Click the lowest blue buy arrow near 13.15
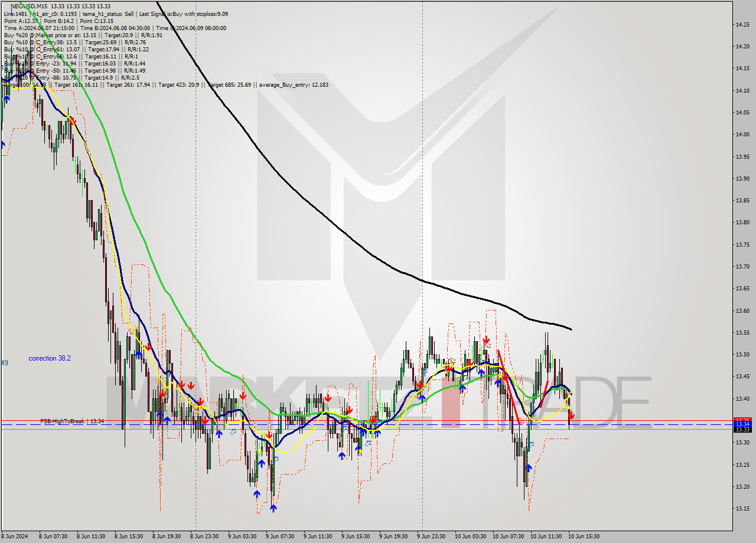The height and width of the screenshot is (543, 756). coord(273,508)
